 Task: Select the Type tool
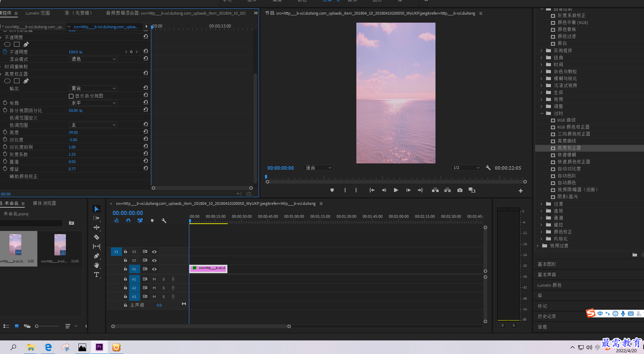97,275
